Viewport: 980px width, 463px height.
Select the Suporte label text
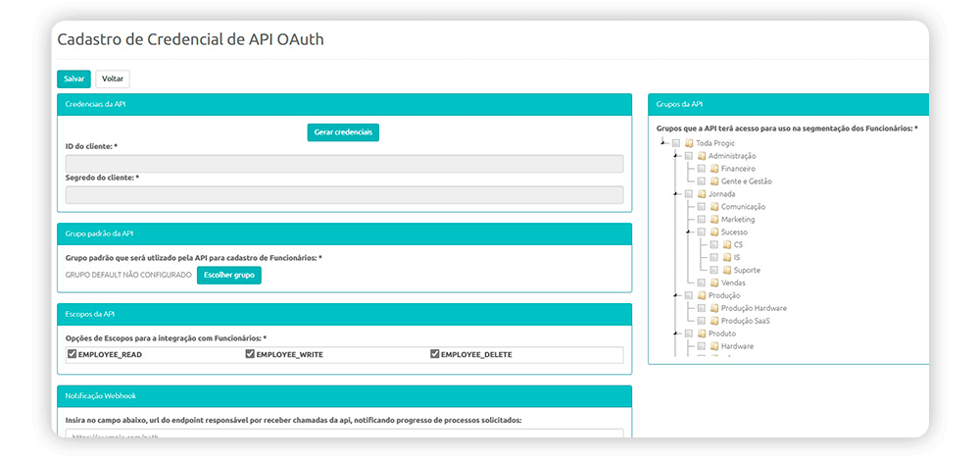pos(747,271)
